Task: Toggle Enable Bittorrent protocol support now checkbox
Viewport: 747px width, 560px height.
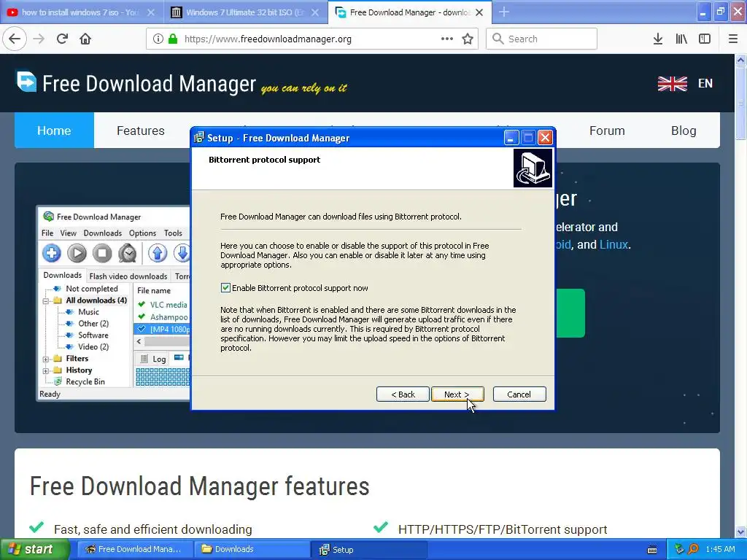Action: pyautogui.click(x=225, y=287)
